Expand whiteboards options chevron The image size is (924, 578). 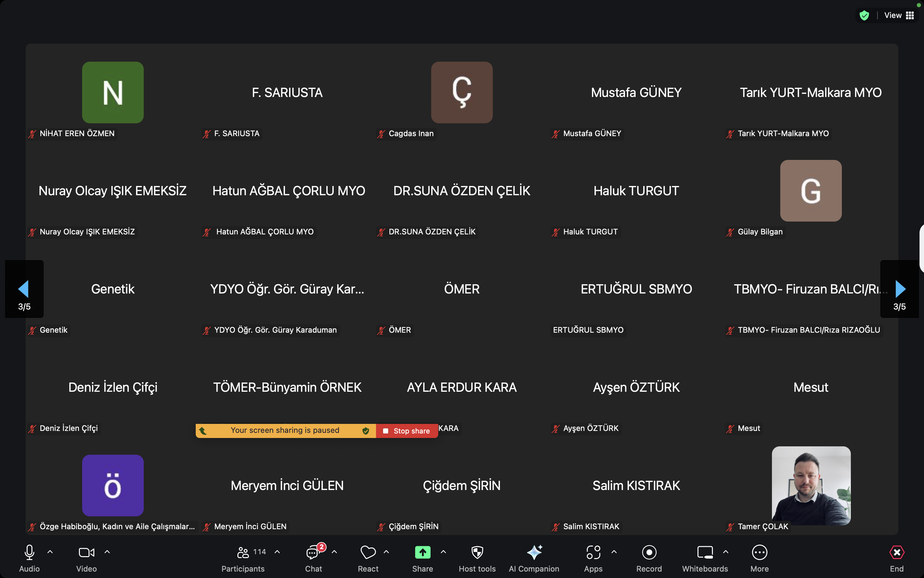[726, 552]
